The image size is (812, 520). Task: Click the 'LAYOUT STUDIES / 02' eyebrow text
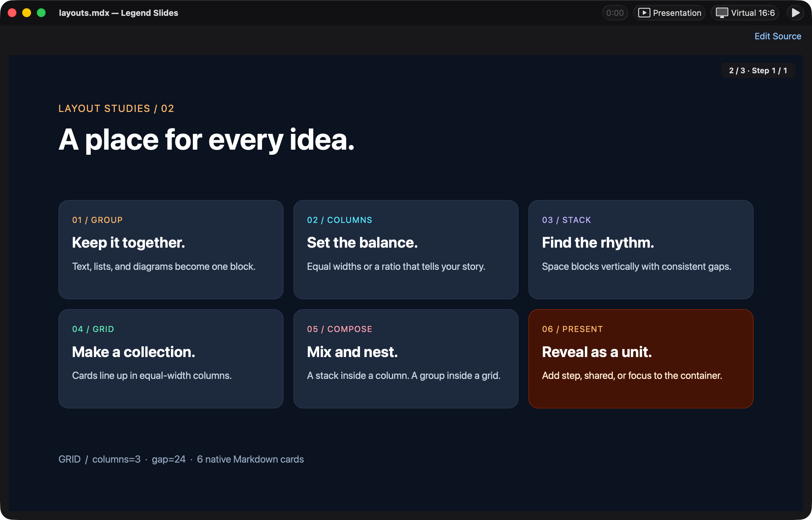coord(116,108)
